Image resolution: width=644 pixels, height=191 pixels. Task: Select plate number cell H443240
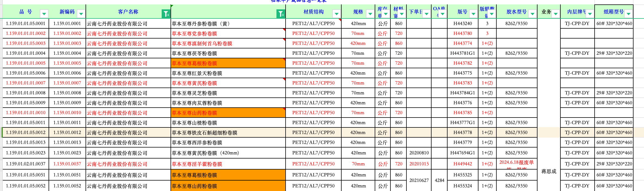tap(463, 24)
